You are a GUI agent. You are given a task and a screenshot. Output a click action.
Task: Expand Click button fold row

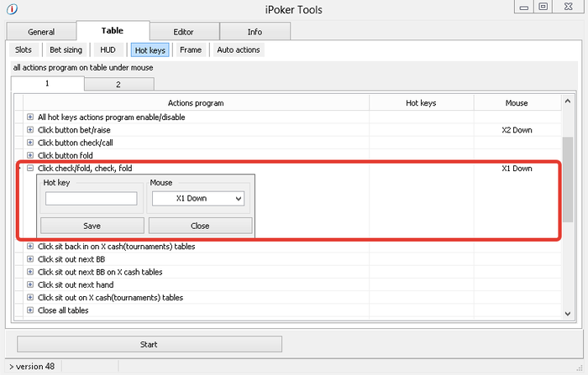[30, 155]
